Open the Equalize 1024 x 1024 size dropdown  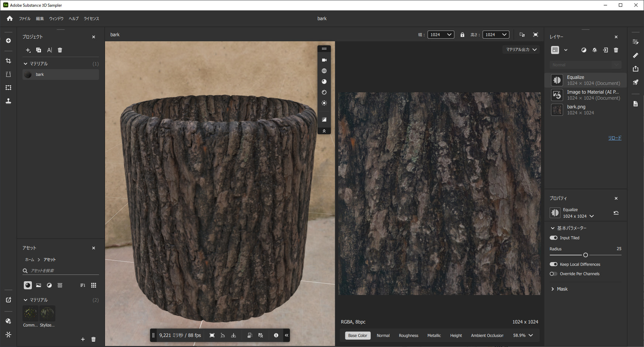(579, 216)
